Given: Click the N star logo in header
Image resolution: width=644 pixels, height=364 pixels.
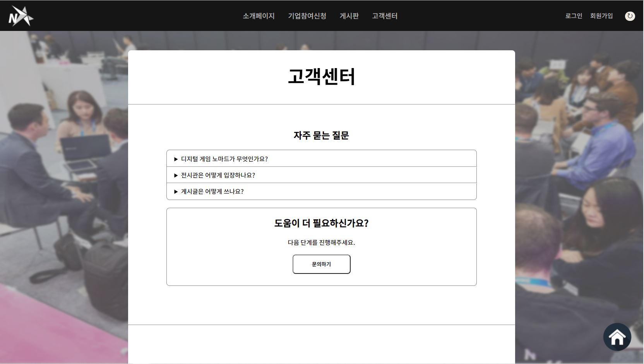Looking at the screenshot, I should point(21,16).
